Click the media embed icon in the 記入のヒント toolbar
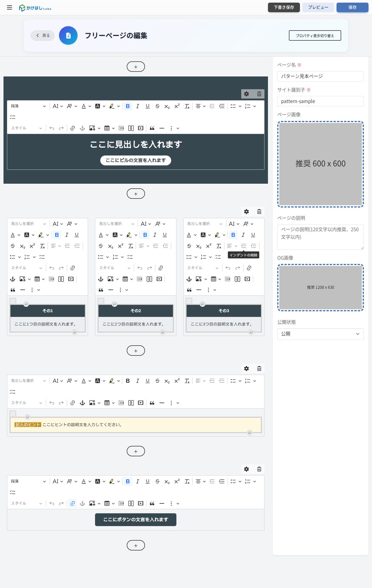Viewport: 372px width, 588px height. [x=141, y=403]
